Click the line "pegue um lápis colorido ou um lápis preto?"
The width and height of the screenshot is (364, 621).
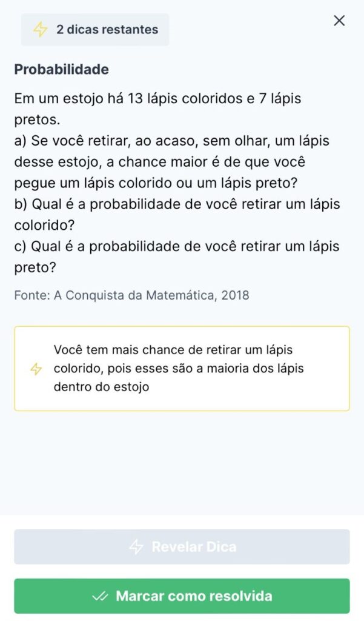(x=159, y=183)
